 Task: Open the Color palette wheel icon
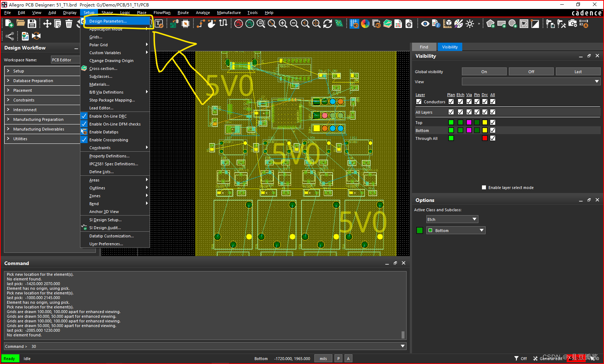(365, 24)
